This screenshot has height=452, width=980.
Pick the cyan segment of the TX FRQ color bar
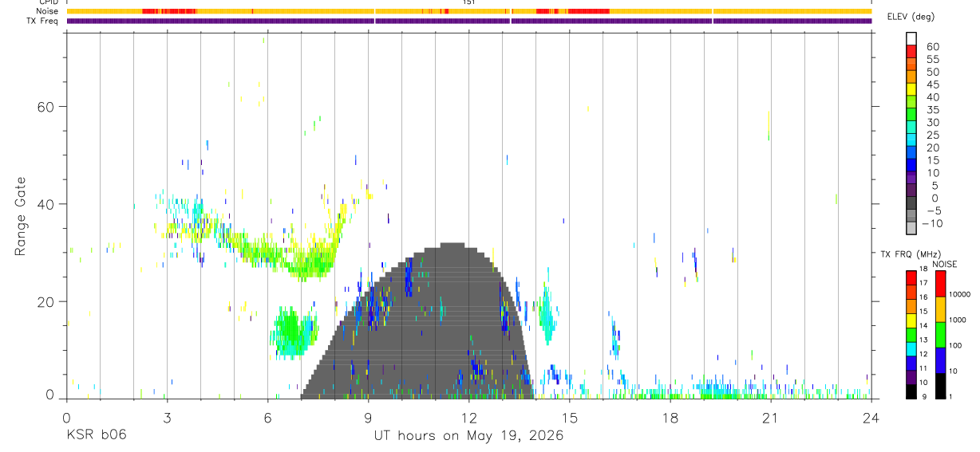(911, 349)
